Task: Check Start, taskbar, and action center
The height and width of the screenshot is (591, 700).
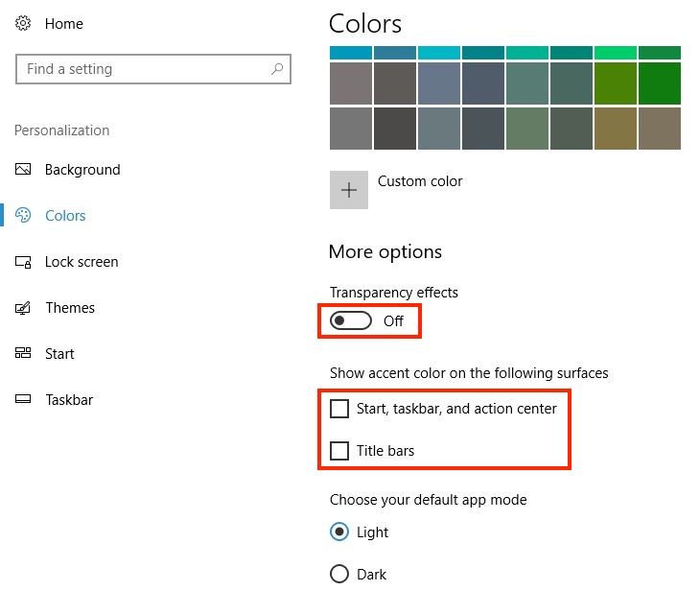Action: [x=339, y=409]
